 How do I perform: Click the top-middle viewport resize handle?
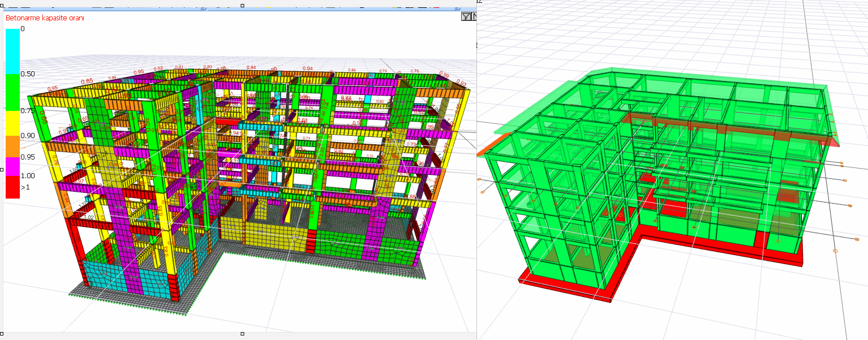tap(242, 6)
